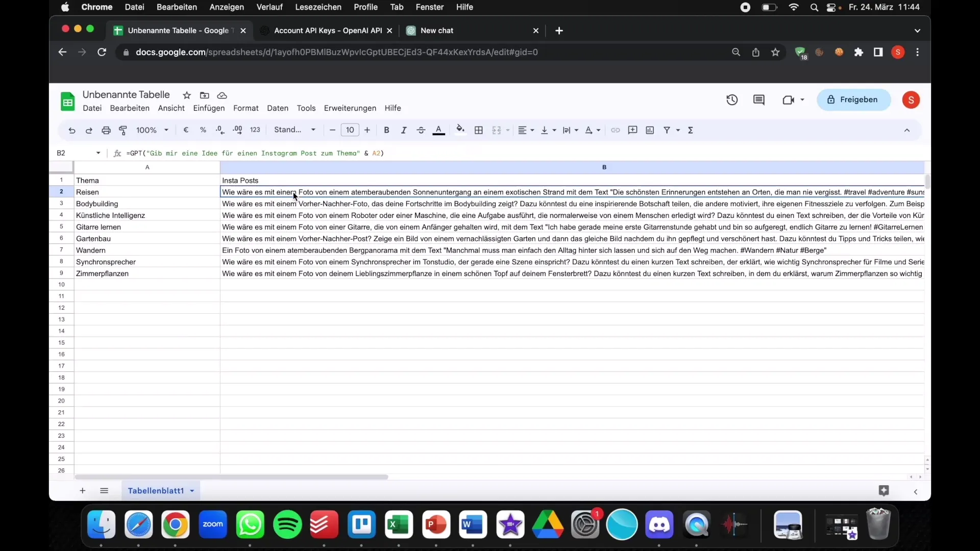Insert chart from toolbar
Screen dimensions: 980x551
pyautogui.click(x=650, y=130)
